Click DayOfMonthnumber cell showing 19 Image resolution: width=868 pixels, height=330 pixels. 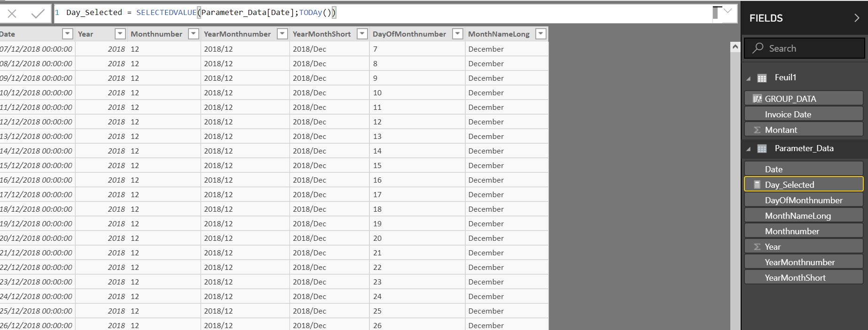pos(417,223)
